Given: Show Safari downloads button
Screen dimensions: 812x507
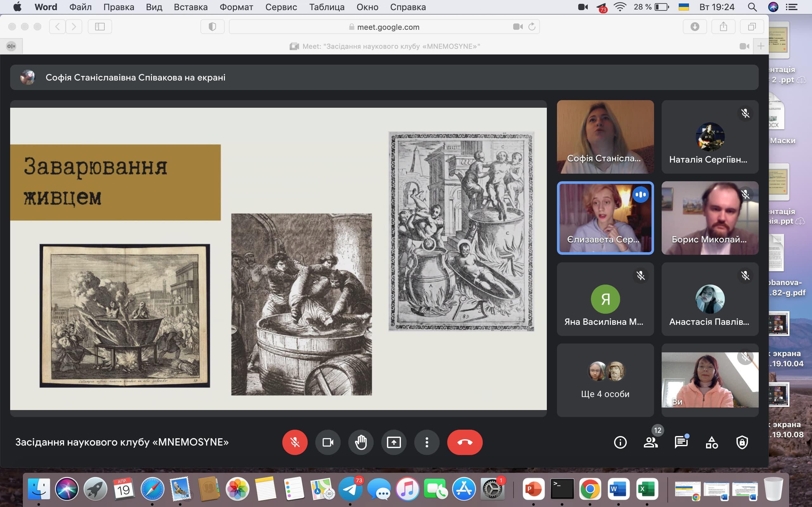Looking at the screenshot, I should tap(695, 27).
